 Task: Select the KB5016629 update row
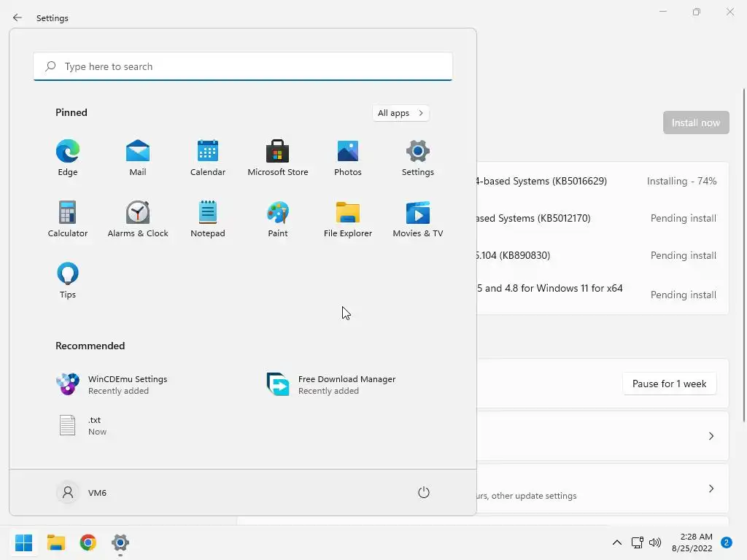click(x=603, y=181)
